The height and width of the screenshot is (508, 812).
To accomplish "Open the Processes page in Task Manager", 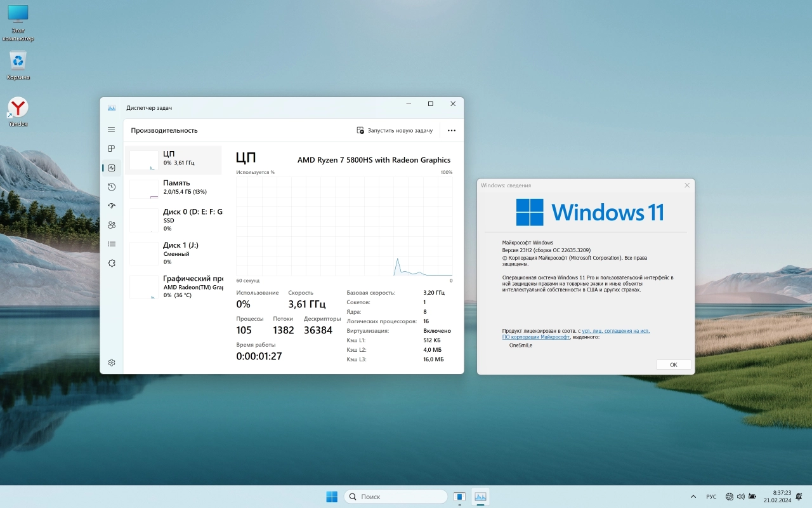I will click(112, 149).
